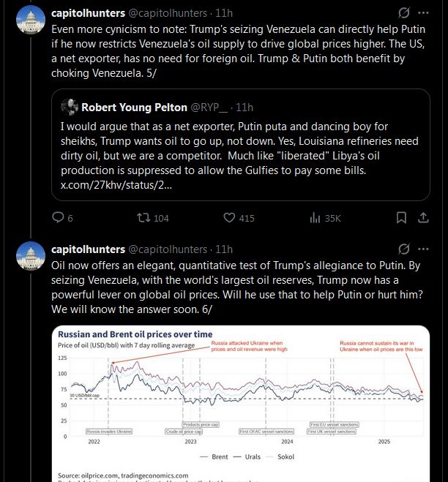The image size is (448, 482).
Task: Click the @RYP__ handle in quoted tweet
Action: point(207,108)
